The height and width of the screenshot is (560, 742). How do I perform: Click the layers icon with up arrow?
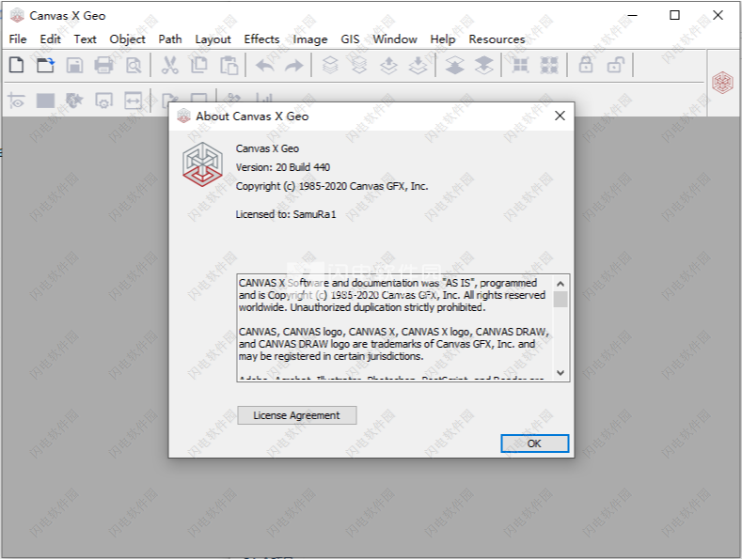coord(388,65)
